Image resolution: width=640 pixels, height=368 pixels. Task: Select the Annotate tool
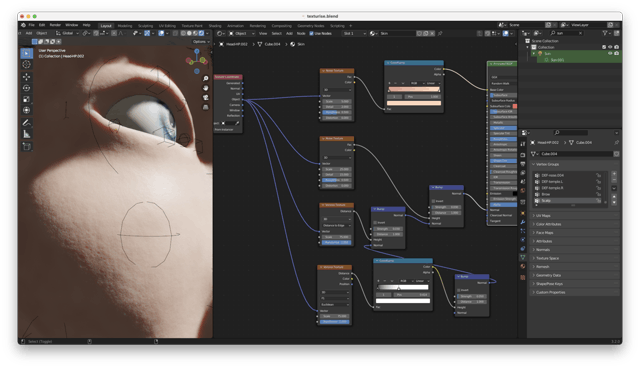(x=27, y=123)
